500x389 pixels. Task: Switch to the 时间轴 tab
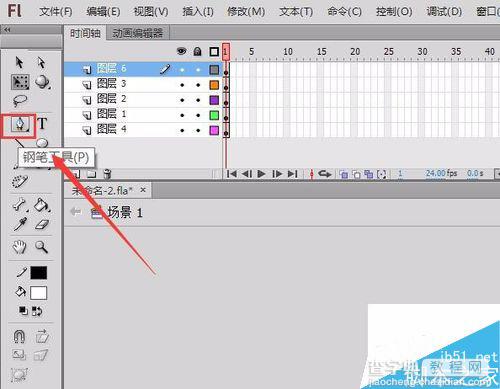coord(85,33)
